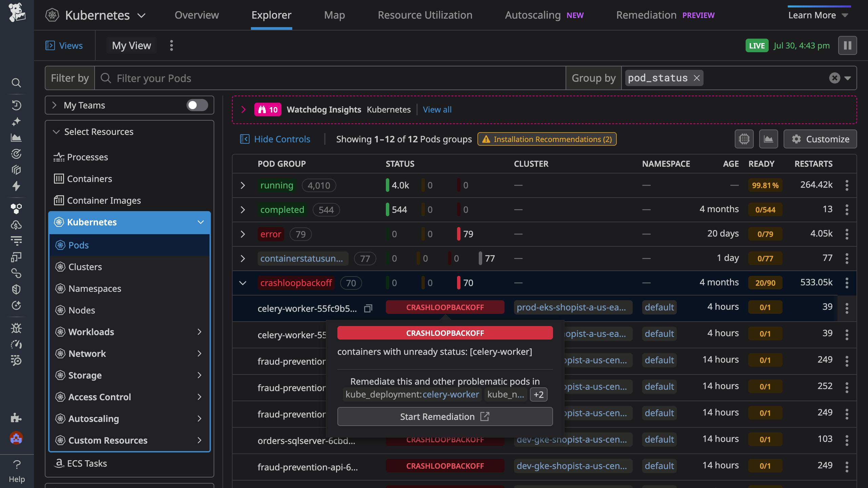Click the resource utilization chip icon above table
This screenshot has width=868, height=488.
(x=744, y=139)
